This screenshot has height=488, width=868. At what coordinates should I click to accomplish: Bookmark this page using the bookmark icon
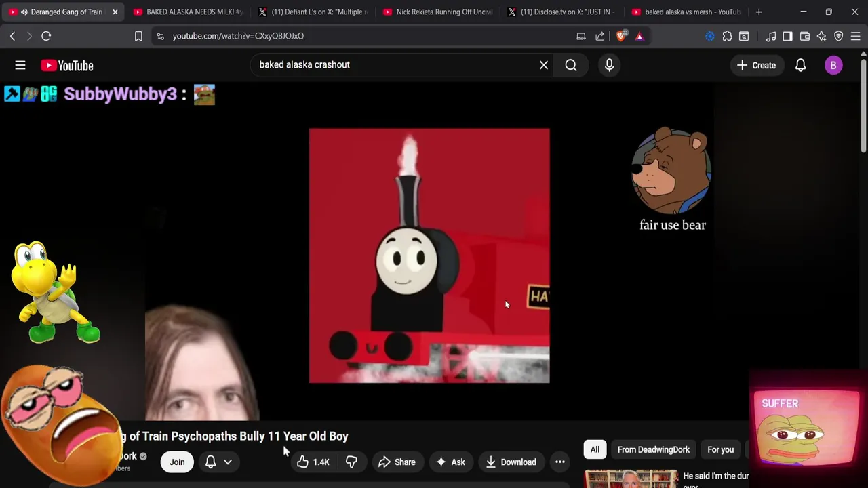138,36
